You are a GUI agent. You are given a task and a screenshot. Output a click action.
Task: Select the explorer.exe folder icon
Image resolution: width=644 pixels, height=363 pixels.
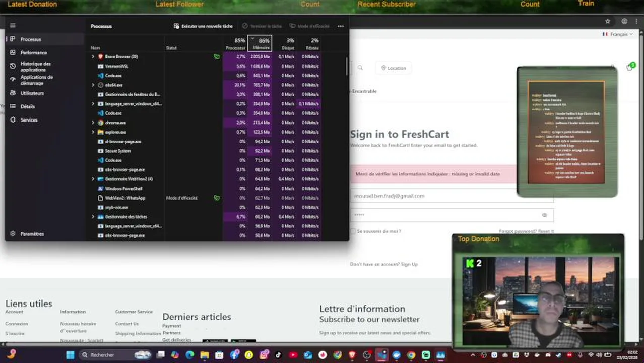(101, 132)
